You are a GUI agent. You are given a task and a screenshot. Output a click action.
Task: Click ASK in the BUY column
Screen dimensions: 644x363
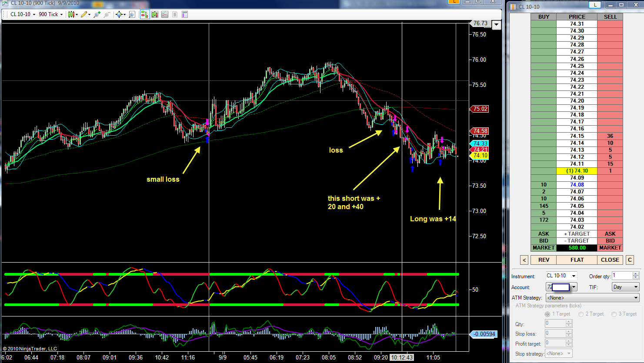tap(544, 234)
